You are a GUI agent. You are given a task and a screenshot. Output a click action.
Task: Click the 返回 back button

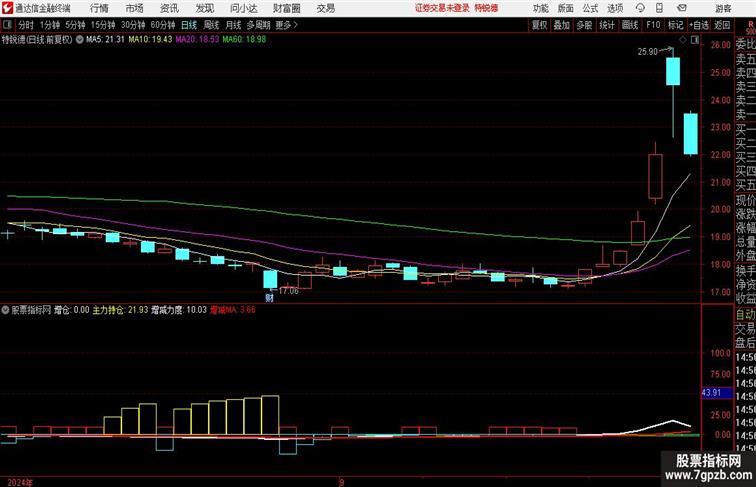722,25
